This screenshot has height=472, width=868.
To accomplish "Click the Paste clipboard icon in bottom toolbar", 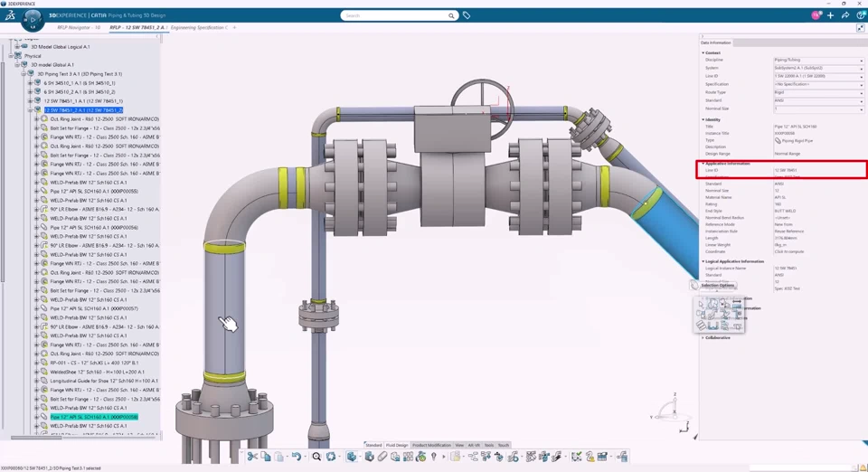I will click(279, 457).
